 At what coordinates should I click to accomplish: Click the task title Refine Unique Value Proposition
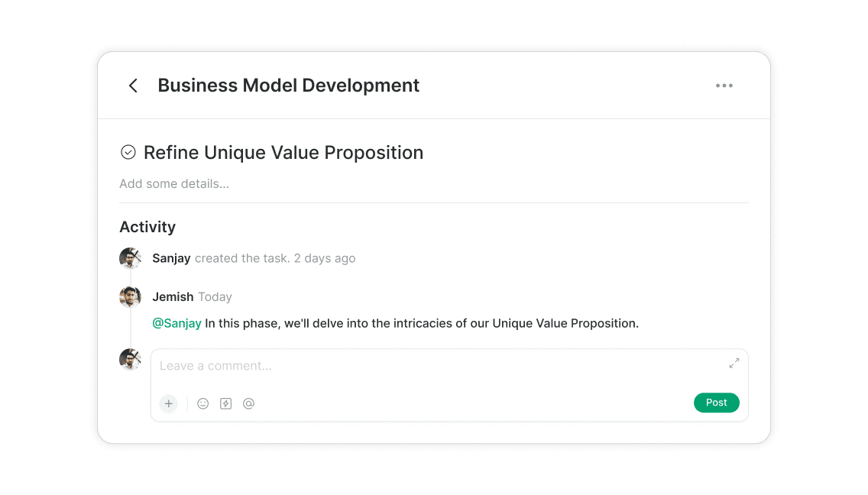(x=283, y=153)
